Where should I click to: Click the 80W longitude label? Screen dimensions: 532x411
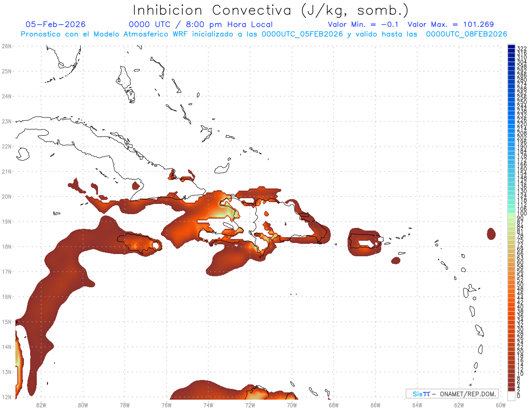[x=83, y=405]
